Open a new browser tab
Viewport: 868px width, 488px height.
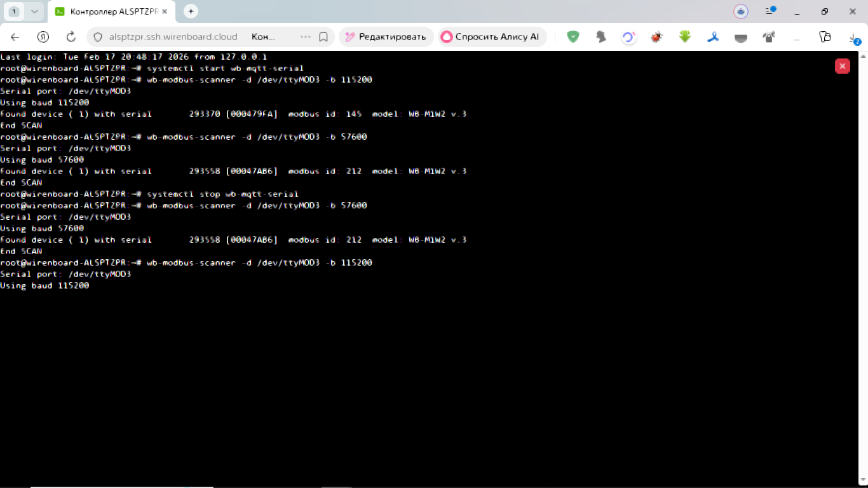191,11
